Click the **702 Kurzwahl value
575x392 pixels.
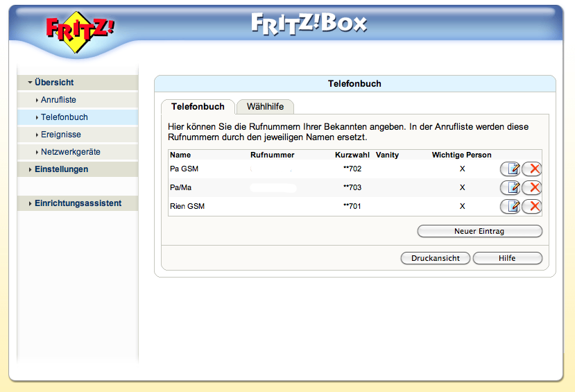pyautogui.click(x=352, y=169)
